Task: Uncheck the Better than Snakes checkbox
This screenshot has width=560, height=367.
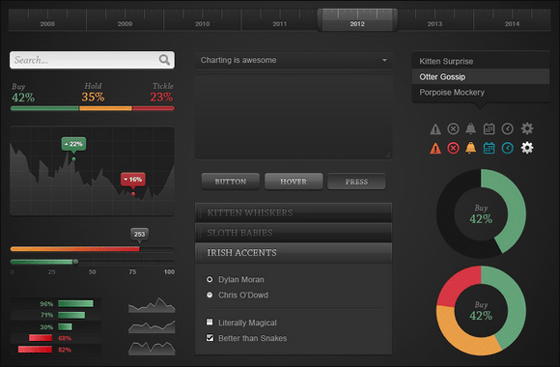Action: (x=210, y=337)
